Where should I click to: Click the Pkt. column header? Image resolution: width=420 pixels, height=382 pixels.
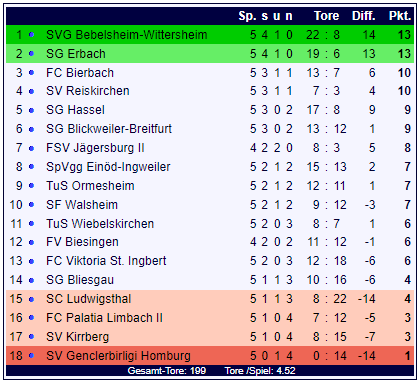(x=400, y=16)
